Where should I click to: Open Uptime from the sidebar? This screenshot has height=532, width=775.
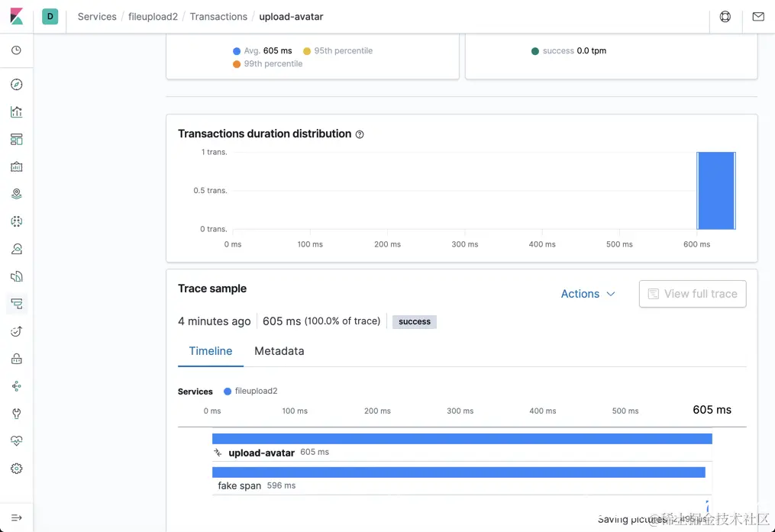[x=16, y=331]
